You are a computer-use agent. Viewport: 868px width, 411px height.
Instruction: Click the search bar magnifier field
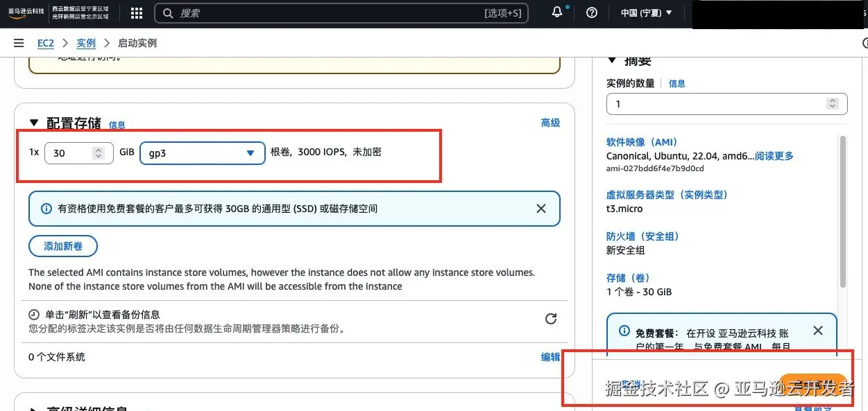(341, 13)
